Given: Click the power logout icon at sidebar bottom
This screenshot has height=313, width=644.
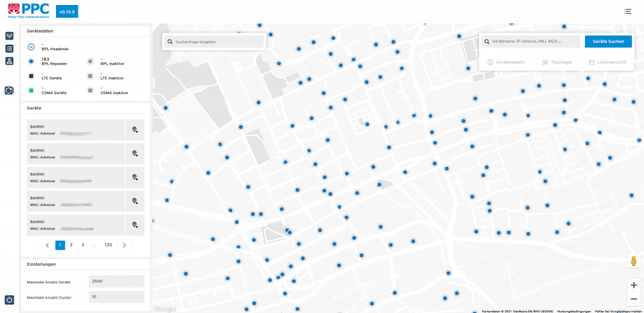Looking at the screenshot, I should pos(9,300).
